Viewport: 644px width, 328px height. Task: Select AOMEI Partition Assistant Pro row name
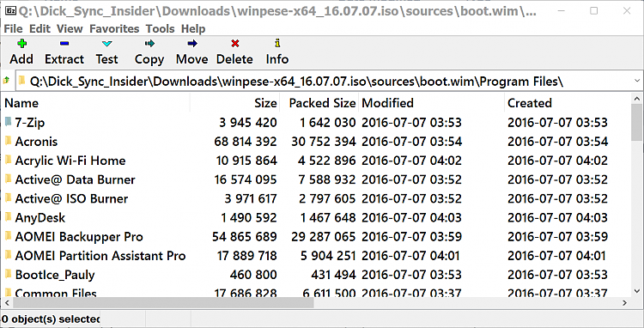pyautogui.click(x=100, y=255)
